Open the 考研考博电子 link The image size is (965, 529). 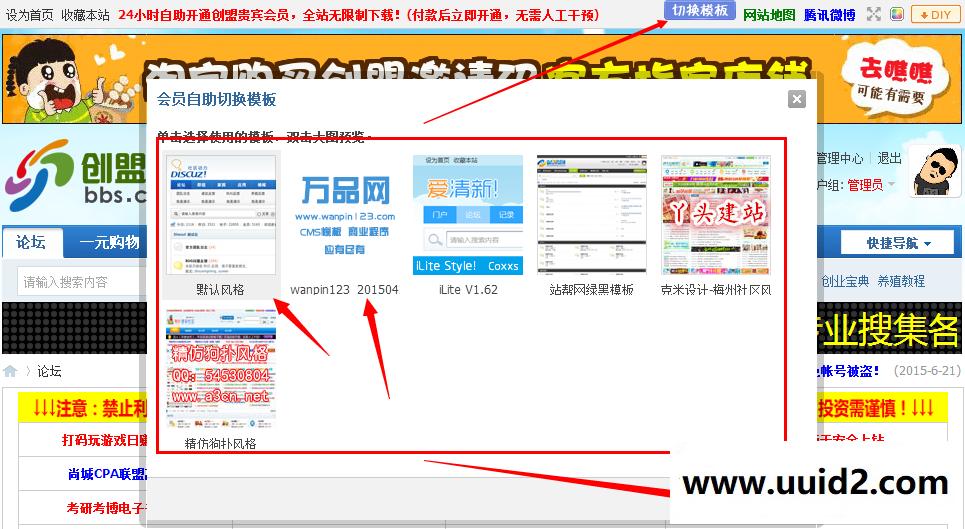pos(106,508)
